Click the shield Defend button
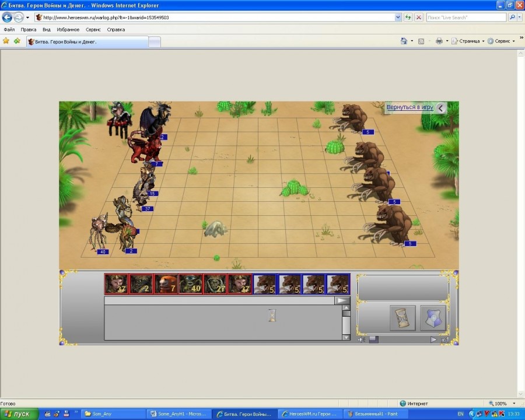This screenshot has width=525, height=420. (433, 318)
